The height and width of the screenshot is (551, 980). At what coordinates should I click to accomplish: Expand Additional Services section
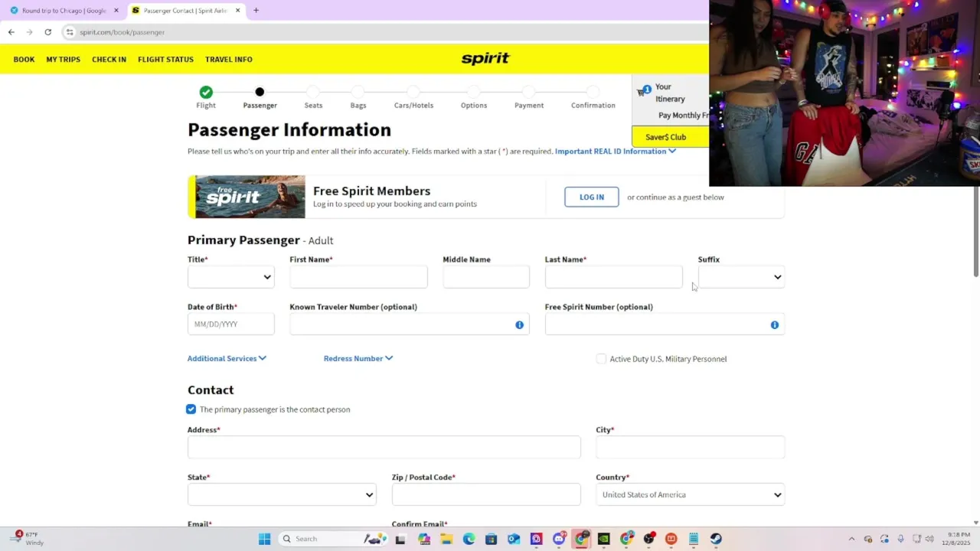pyautogui.click(x=227, y=358)
